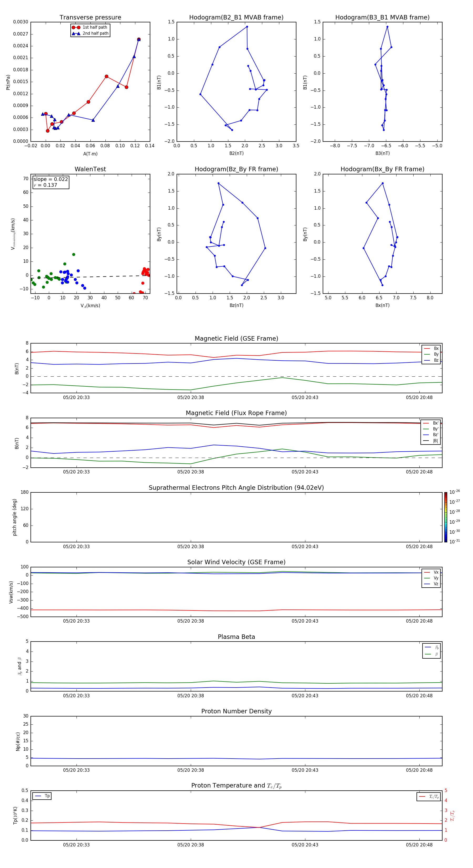Click the "Proton Number Density" title

tap(236, 711)
